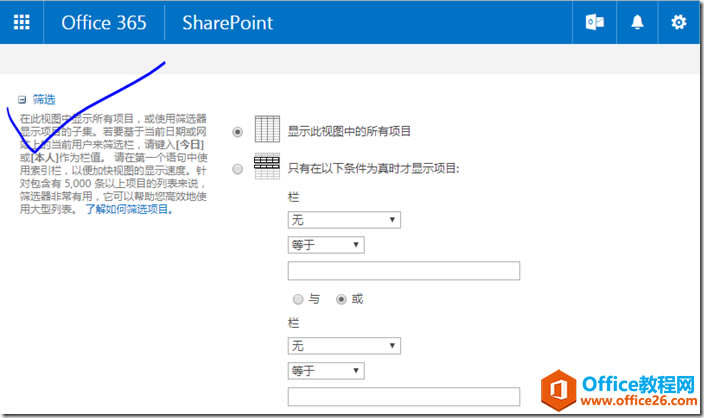
Task: Click the SharePoint header link
Action: (x=228, y=22)
